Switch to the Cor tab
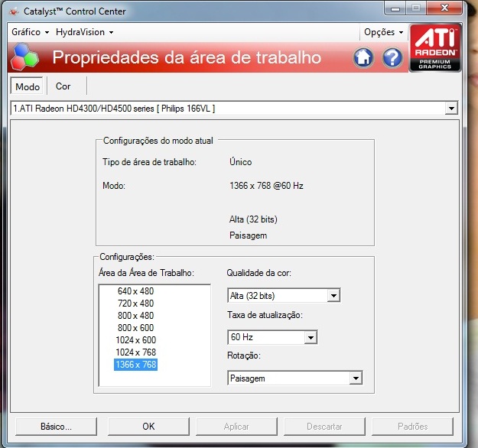Screen dimensions: 478x448 (x=63, y=86)
